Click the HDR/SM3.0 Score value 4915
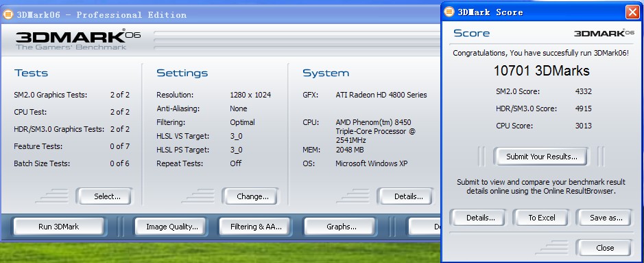Screen dimensions: 644x263 583,109
